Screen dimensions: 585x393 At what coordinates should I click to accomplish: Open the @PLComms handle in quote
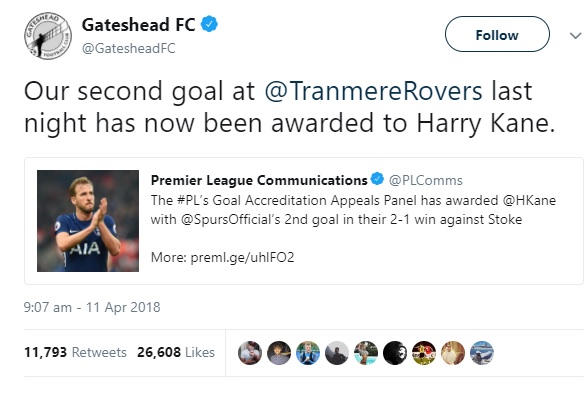click(x=426, y=181)
